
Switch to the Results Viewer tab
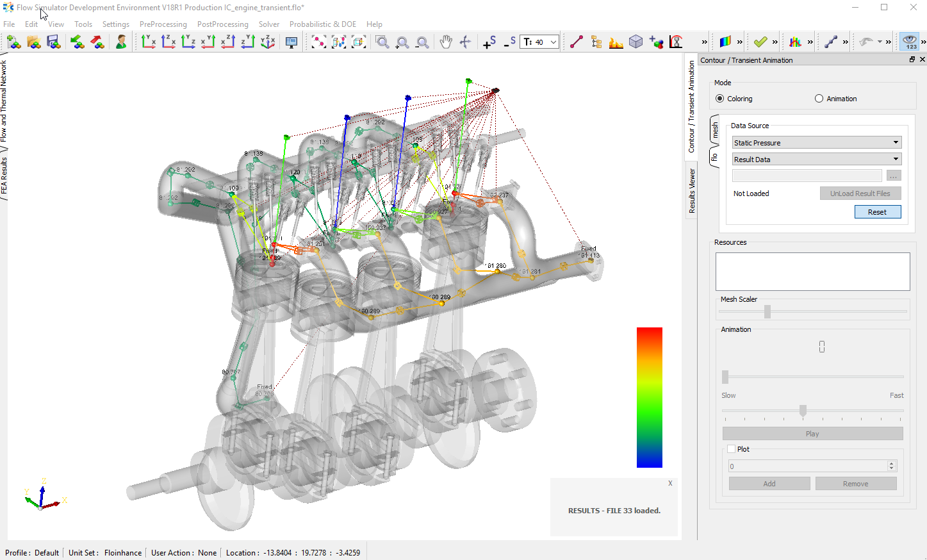coord(692,190)
